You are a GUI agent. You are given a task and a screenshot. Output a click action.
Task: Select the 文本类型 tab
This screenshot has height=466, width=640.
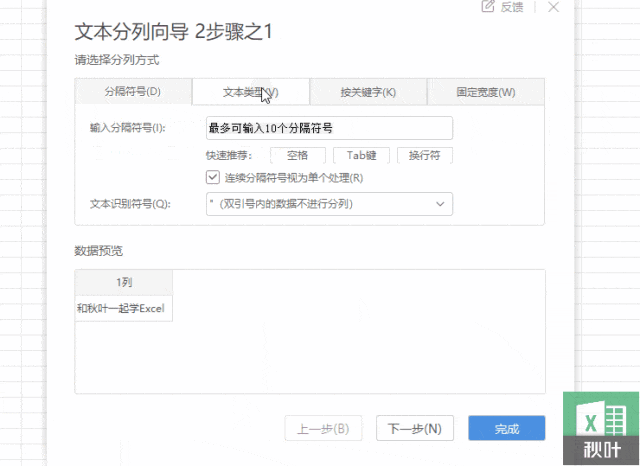pyautogui.click(x=251, y=92)
